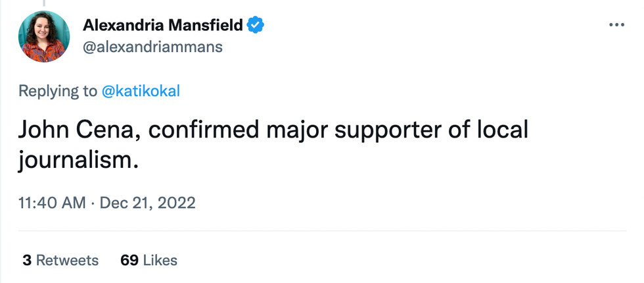Open the three-dot more options menu
Screen dimensions: 644x283
[616, 25]
